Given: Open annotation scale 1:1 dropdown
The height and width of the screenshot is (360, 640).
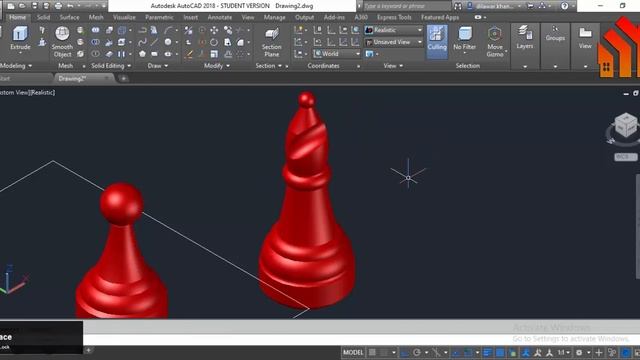Looking at the screenshot, I should pyautogui.click(x=564, y=352).
